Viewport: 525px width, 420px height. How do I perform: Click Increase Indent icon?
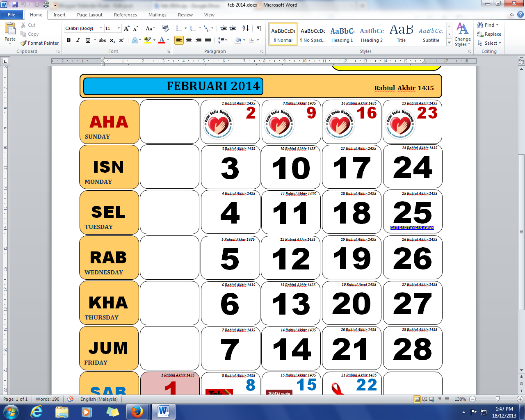[x=233, y=28]
